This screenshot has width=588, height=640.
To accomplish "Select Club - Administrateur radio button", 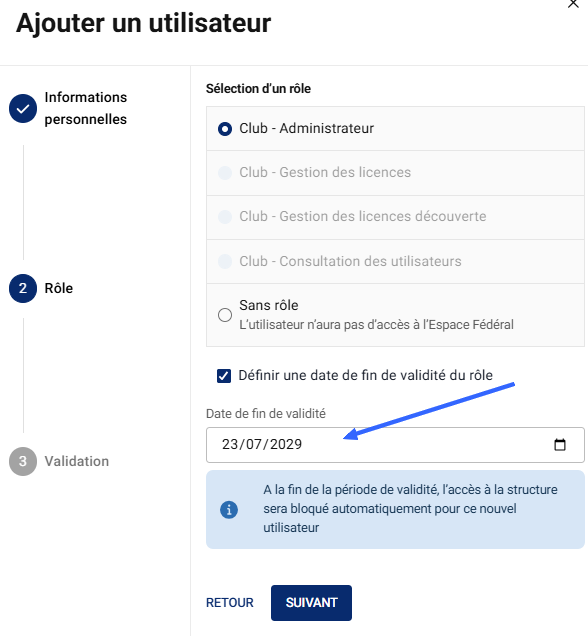I will 225,129.
